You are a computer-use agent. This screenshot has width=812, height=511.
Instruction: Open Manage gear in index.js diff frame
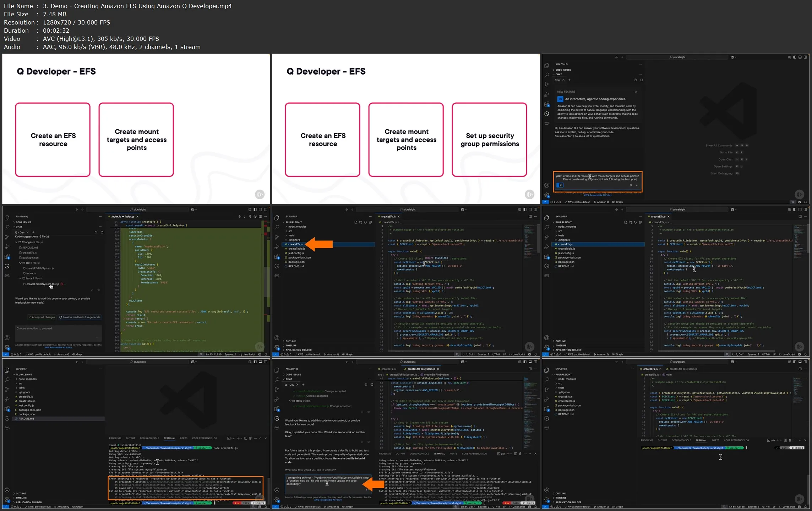(x=7, y=347)
